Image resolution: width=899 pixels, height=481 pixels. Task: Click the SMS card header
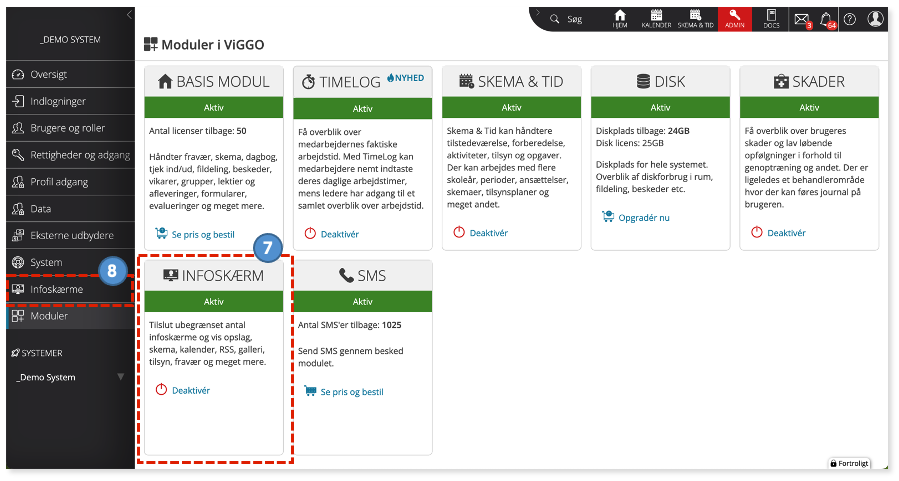pos(362,276)
